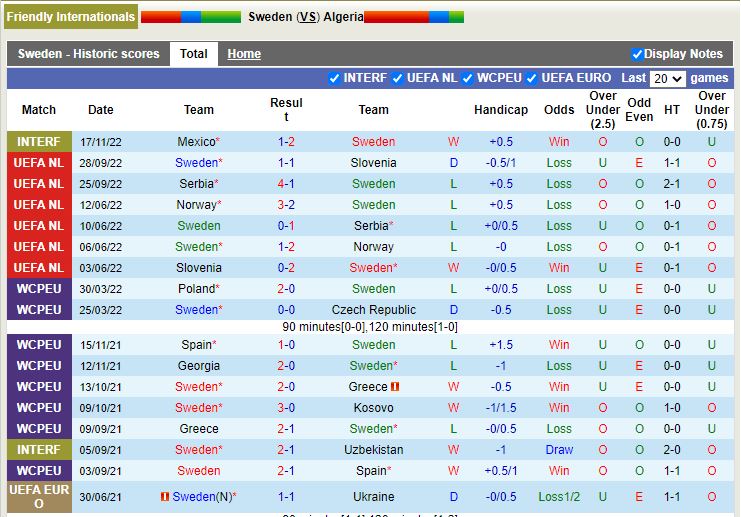Screen dimensions: 741x517
Task: Toggle the WCPEU filter checkbox
Action: pos(467,78)
